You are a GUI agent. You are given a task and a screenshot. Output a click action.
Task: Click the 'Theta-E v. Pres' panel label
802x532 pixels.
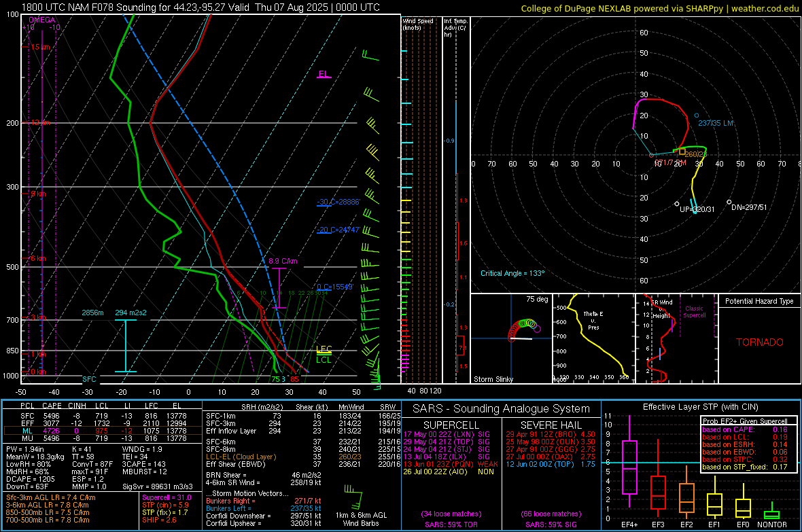(593, 320)
